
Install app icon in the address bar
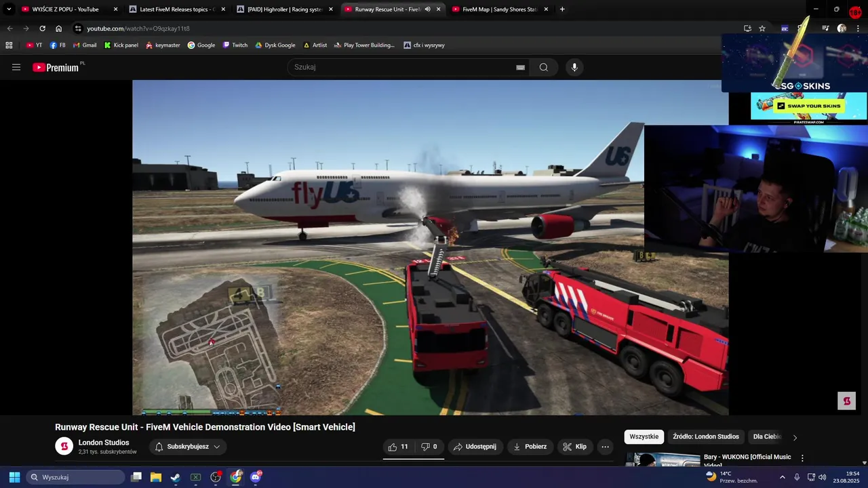[x=747, y=28]
